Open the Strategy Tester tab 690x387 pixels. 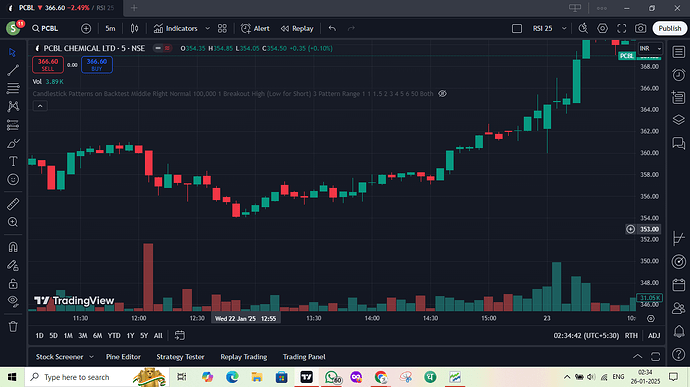click(x=180, y=357)
